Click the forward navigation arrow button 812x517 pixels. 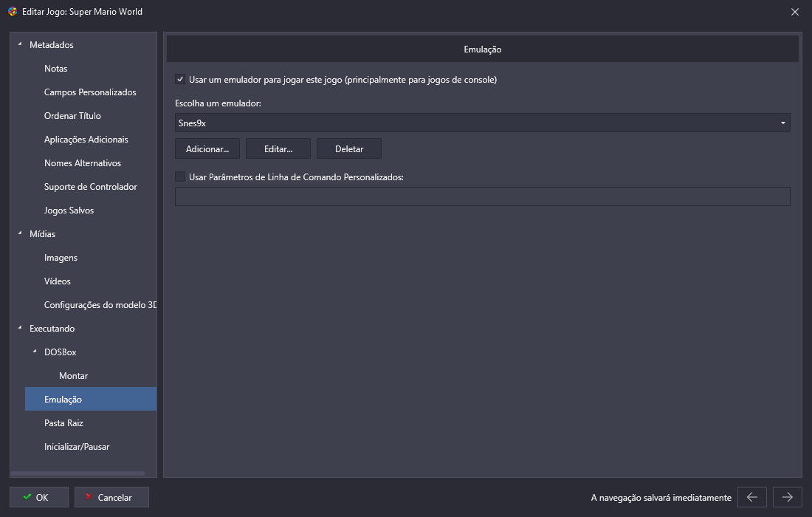tap(787, 497)
